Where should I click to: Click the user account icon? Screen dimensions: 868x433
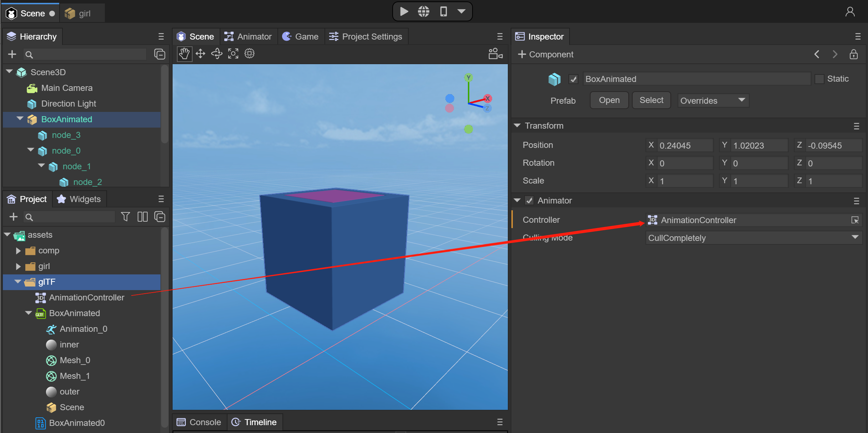[850, 12]
